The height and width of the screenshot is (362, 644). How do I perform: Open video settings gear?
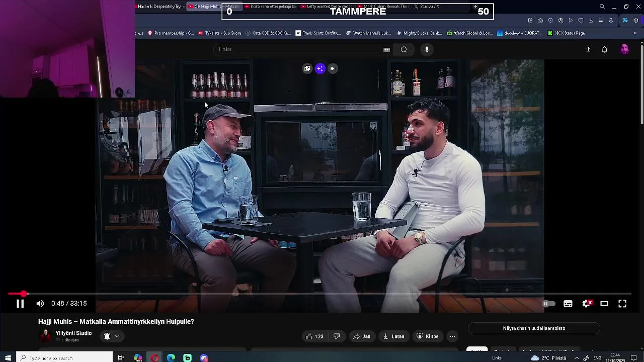(x=587, y=304)
